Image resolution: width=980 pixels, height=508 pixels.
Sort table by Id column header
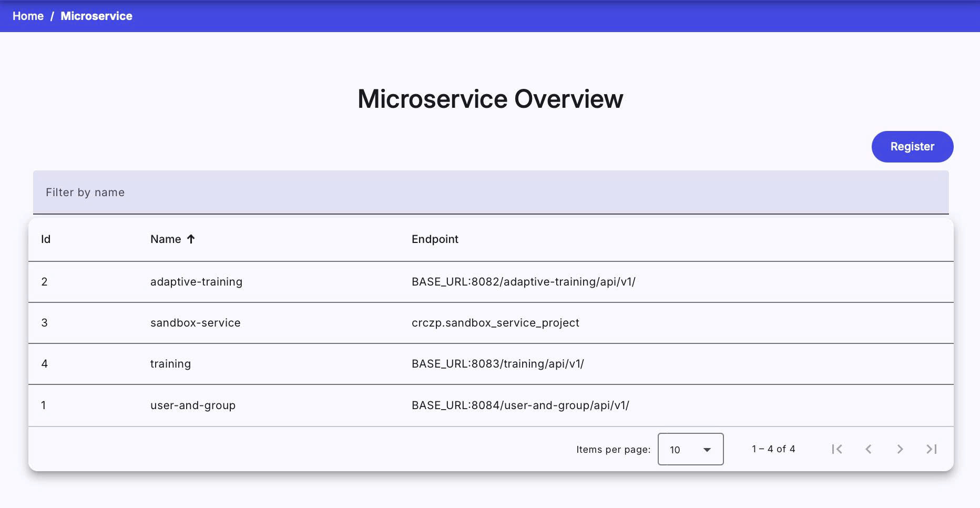(x=46, y=239)
